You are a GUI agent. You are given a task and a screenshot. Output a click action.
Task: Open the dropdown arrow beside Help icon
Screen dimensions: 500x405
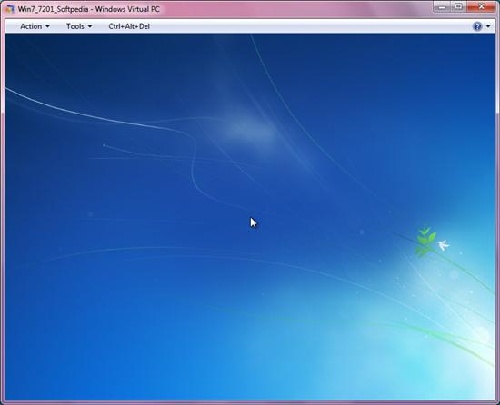coord(488,26)
